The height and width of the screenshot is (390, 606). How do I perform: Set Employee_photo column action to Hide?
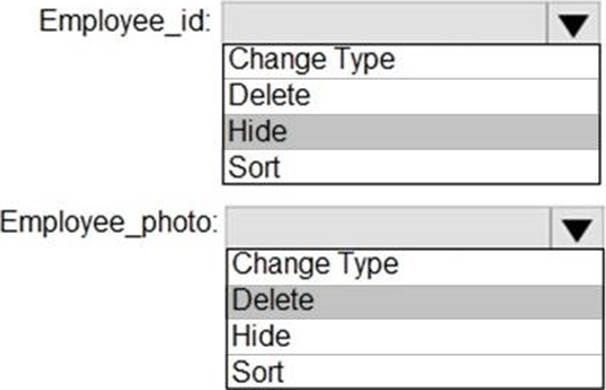(415, 337)
